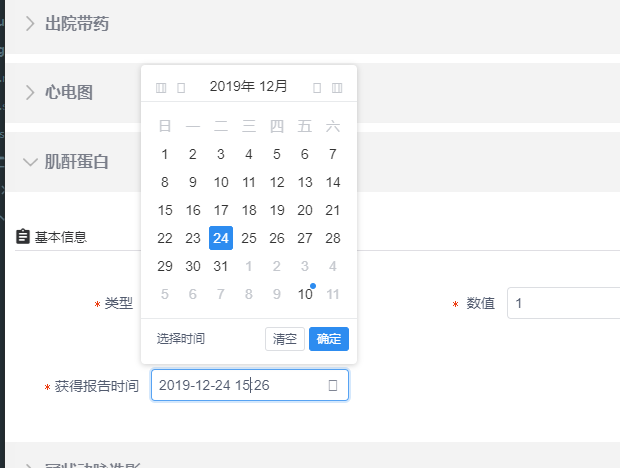The image size is (620, 468).
Task: Choose December 6 in calendar
Action: tap(305, 154)
